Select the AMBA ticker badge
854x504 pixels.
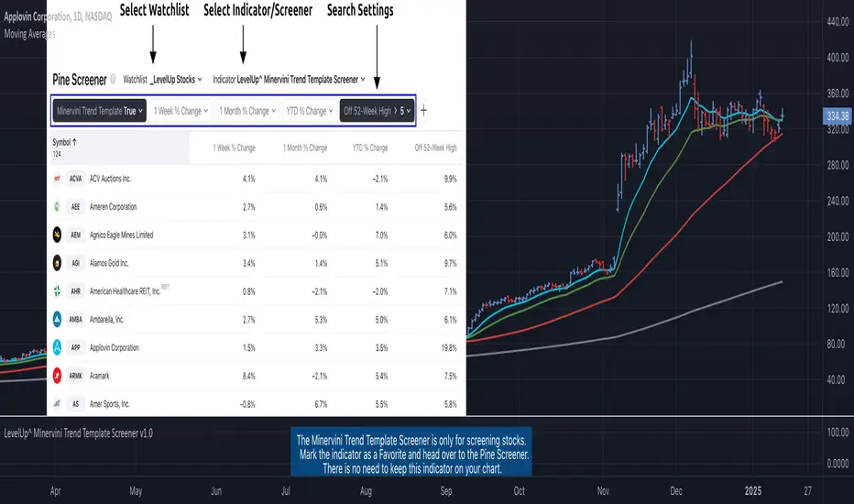(76, 319)
